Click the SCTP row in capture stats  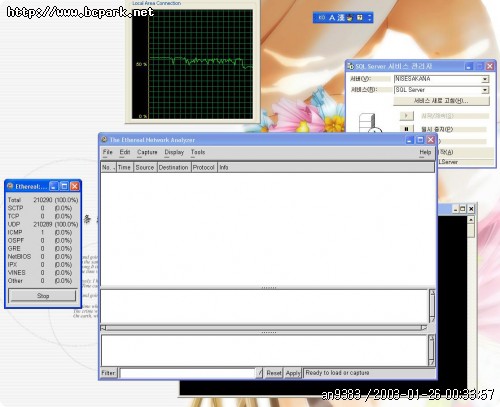[x=43, y=208]
